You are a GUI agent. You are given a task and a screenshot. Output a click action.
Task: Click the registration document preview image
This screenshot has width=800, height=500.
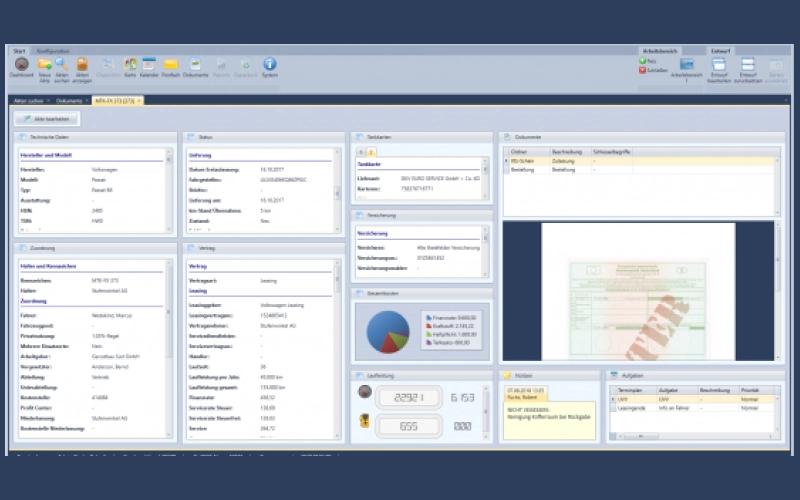pos(638,310)
